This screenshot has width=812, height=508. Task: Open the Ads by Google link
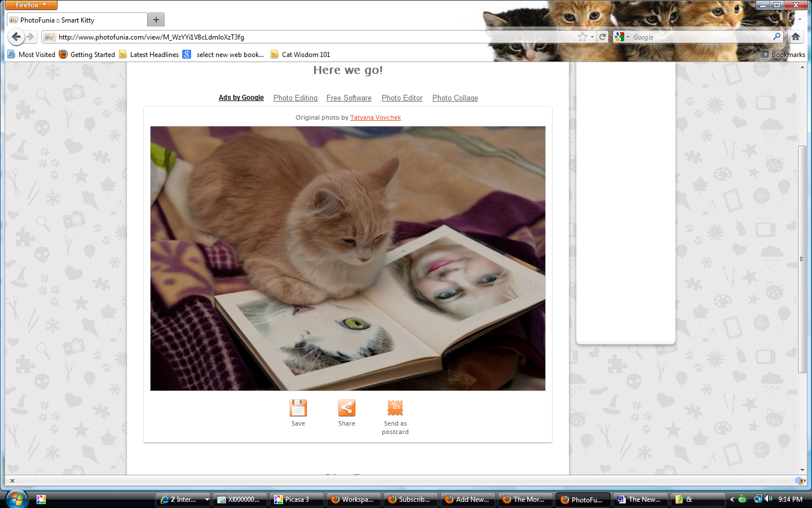(241, 98)
